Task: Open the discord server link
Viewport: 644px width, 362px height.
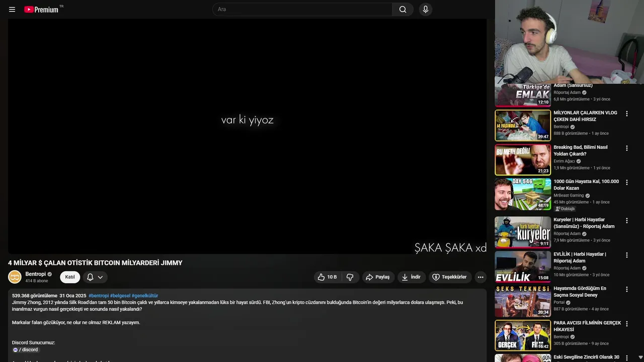Action: [25, 349]
